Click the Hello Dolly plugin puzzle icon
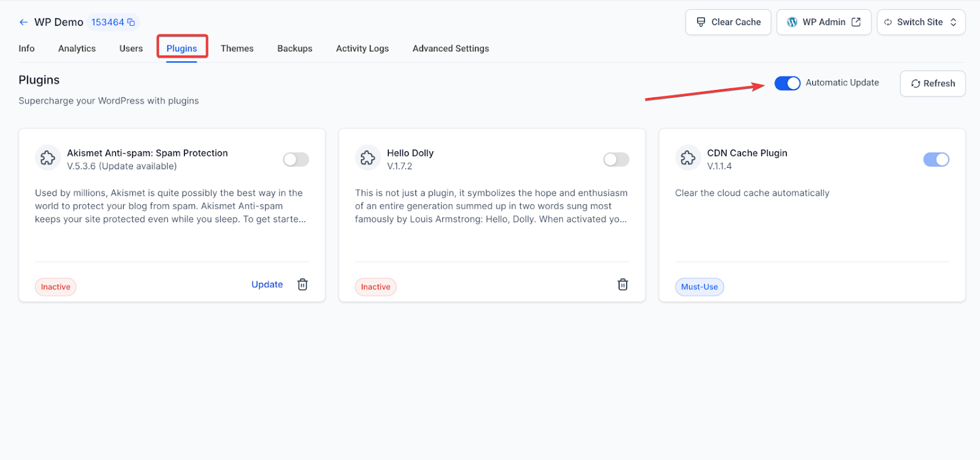The image size is (980, 460). [x=367, y=158]
